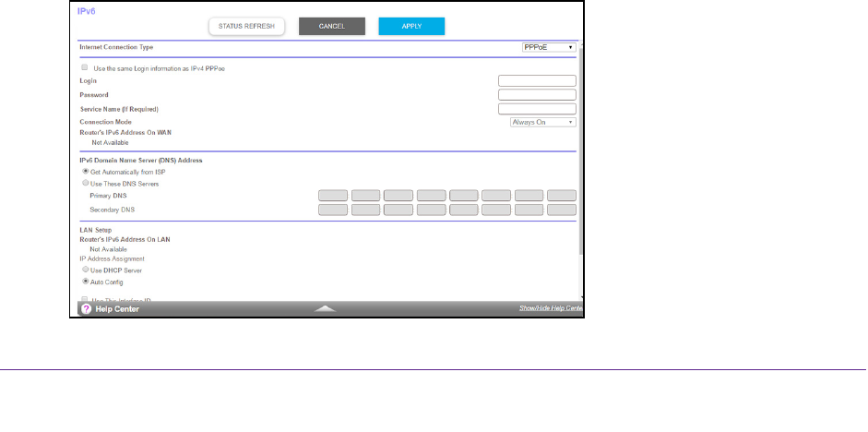This screenshot has width=868, height=432.
Task: Click the Help Center question mark icon
Action: point(87,309)
